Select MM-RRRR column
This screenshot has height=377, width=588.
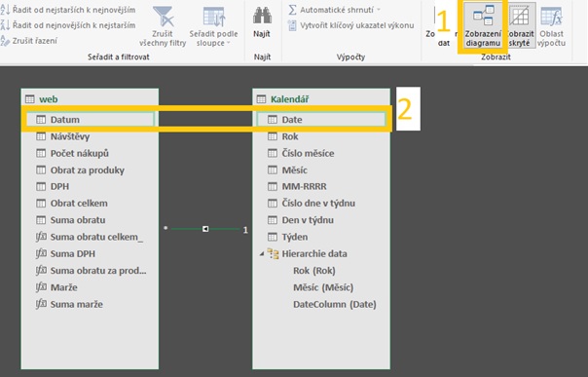coord(321,186)
